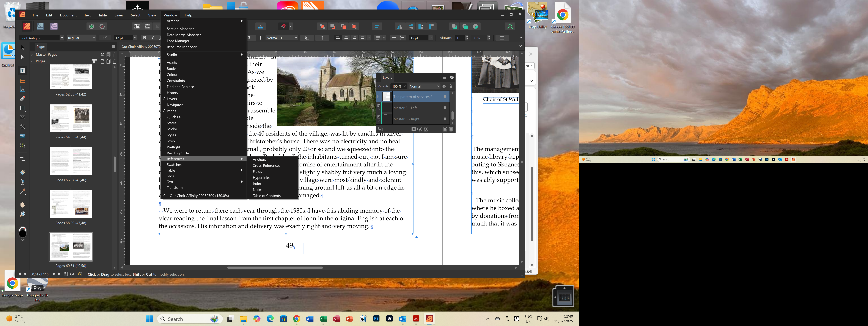Select the Artistic Text tool
The height and width of the screenshot is (326, 868).
tap(23, 89)
